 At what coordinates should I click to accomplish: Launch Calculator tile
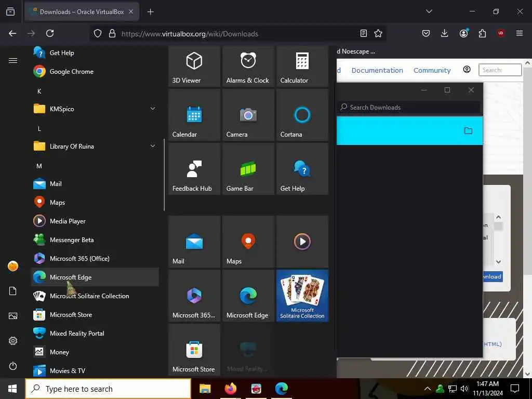pos(302,66)
